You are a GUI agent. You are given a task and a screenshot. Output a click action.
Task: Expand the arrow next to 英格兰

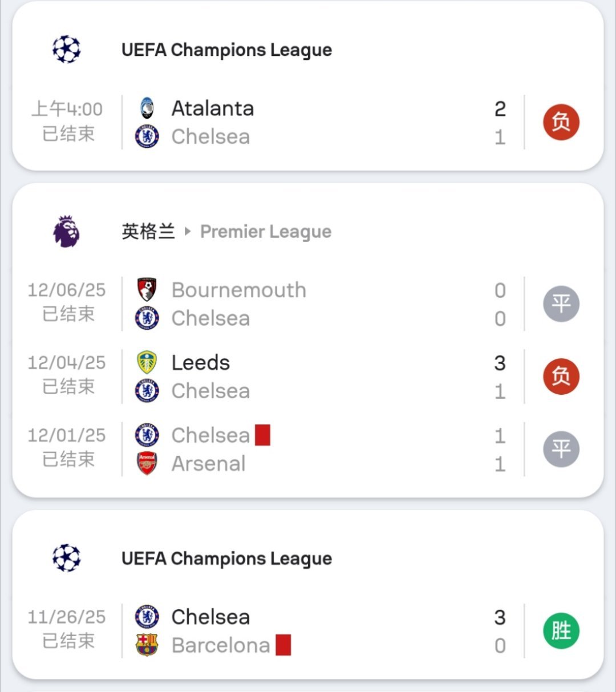pos(188,232)
